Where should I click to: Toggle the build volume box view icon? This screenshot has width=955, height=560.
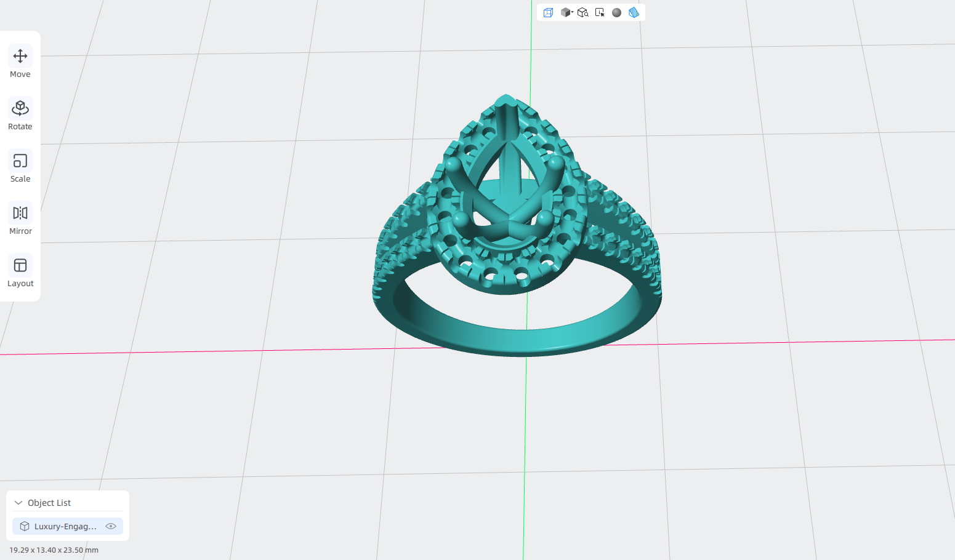pyautogui.click(x=548, y=12)
